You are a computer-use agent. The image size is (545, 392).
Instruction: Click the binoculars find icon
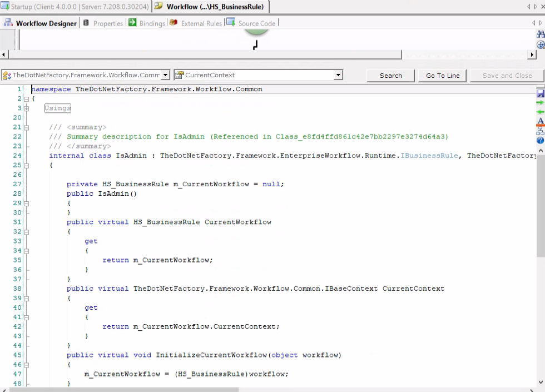click(x=541, y=34)
